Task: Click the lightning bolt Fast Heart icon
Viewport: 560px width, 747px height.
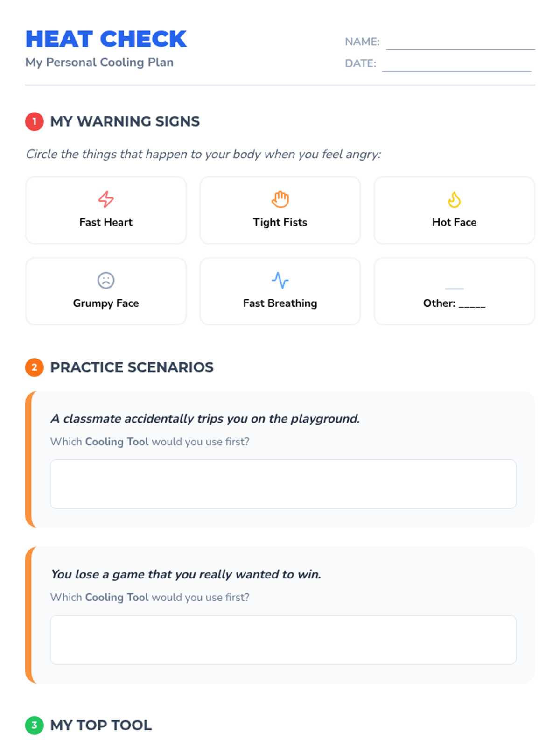Action: (106, 199)
